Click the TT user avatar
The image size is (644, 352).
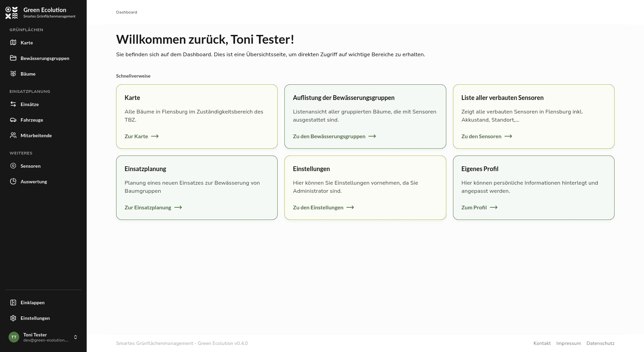(14, 337)
